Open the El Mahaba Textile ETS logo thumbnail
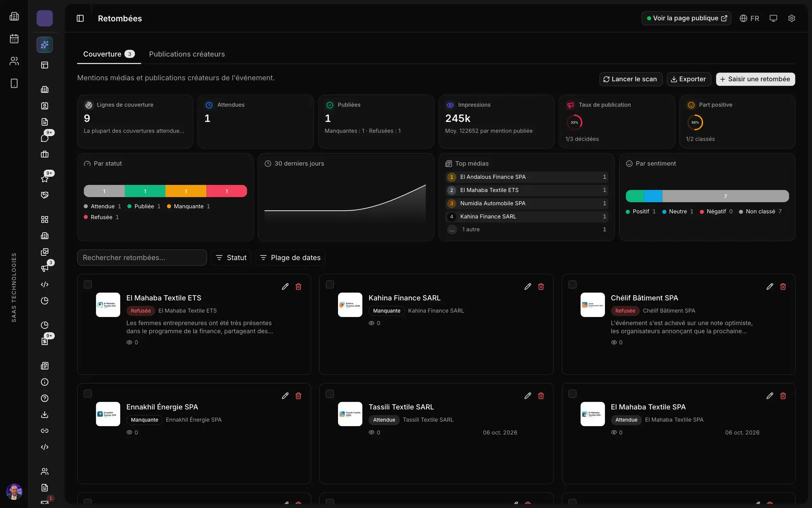This screenshot has height=508, width=812. point(108,305)
